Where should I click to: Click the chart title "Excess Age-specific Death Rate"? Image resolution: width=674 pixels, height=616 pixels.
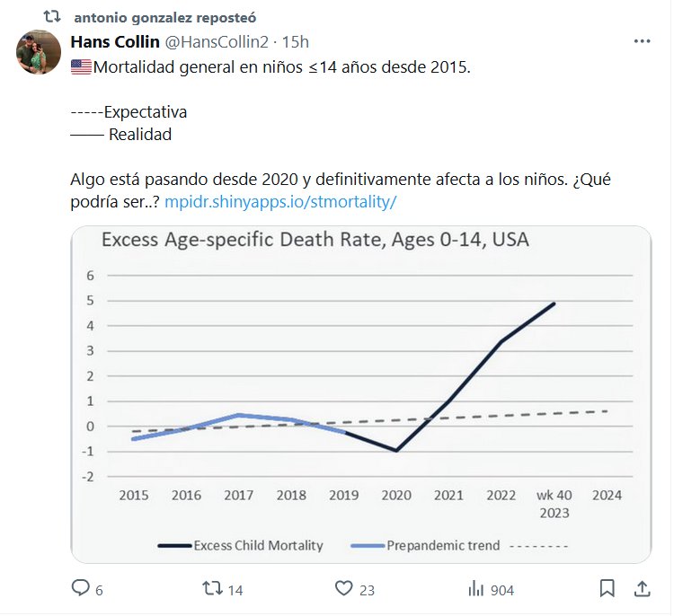tap(315, 241)
